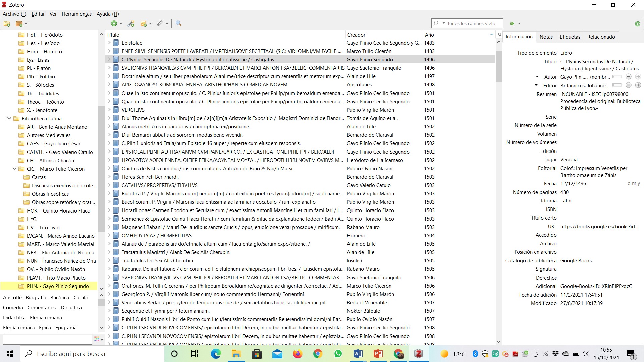Open the Autor creator type dropdown

point(537,77)
